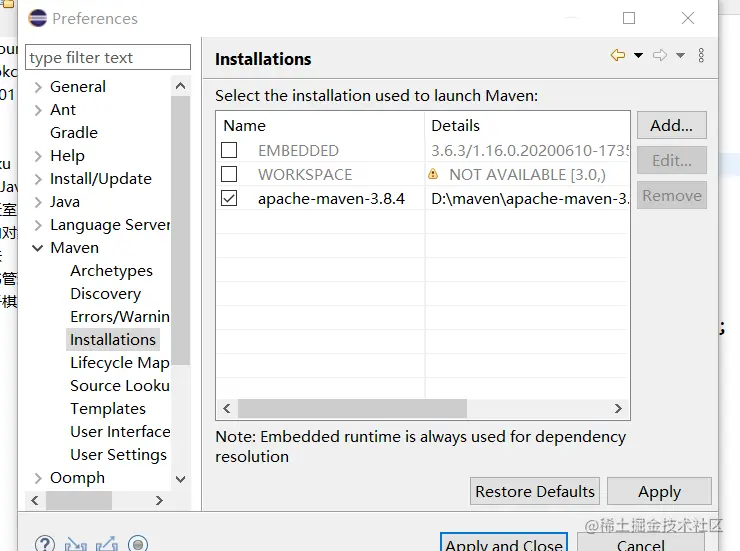Uncheck the apache-maven-3.8.4 checkbox
740x551 pixels.
pyautogui.click(x=229, y=198)
